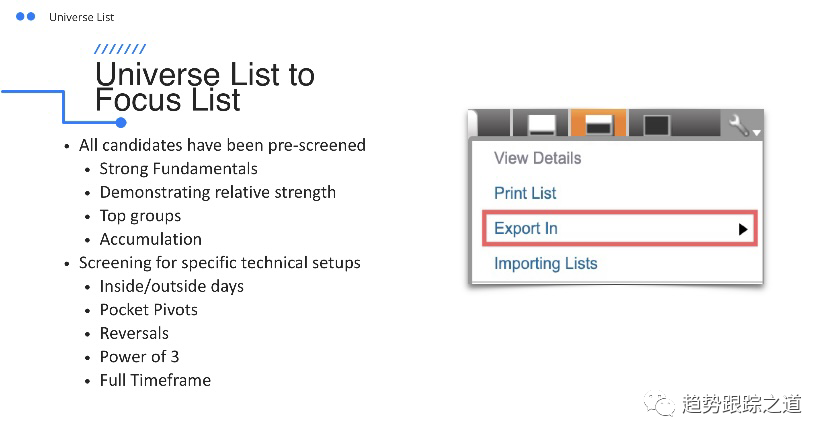The image size is (828, 440).
Task: Click the WeChat logo watermark icon
Action: point(660,404)
